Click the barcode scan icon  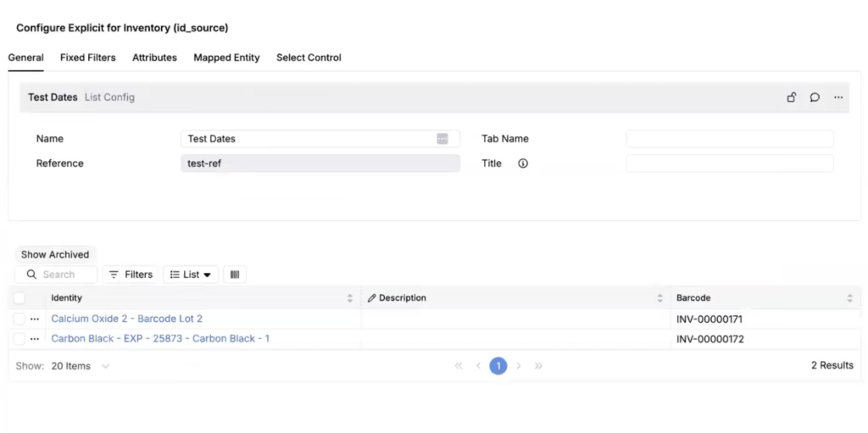235,275
